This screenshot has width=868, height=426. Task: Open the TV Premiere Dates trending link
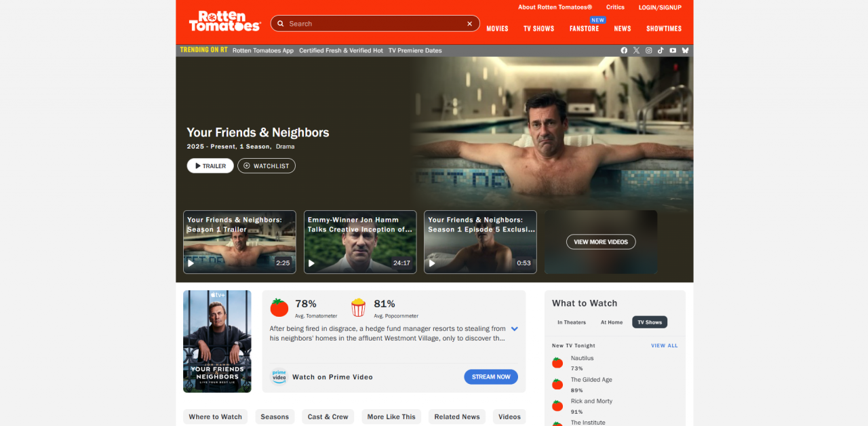coord(415,51)
